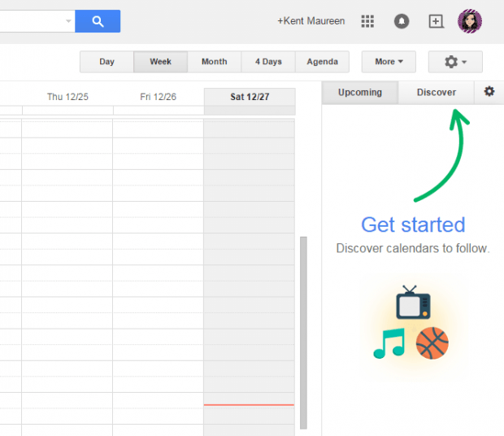Click the television icon illustration
This screenshot has width=504, height=436.
point(413,302)
